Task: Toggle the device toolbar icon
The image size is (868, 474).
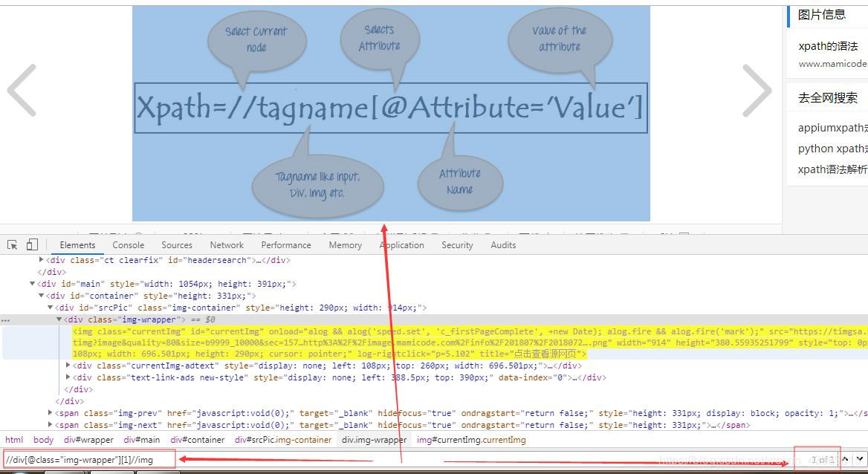Action: point(32,244)
